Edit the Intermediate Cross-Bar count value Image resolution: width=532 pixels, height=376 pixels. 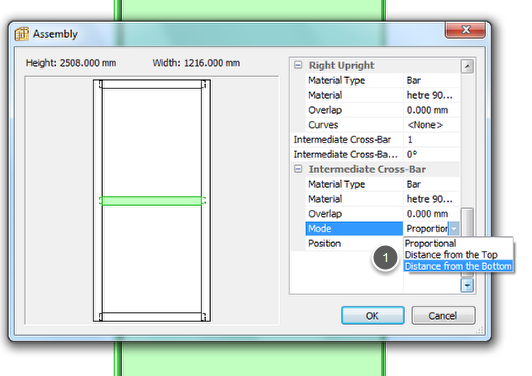[x=431, y=139]
